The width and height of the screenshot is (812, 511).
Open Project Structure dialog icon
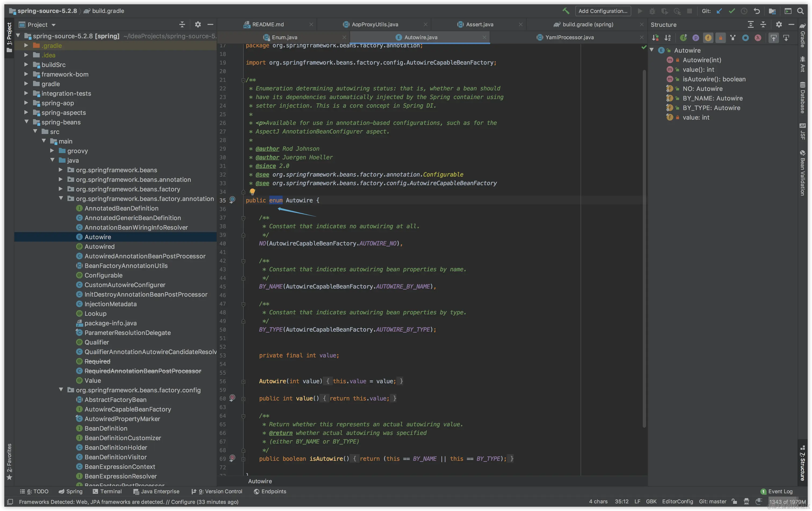click(772, 11)
